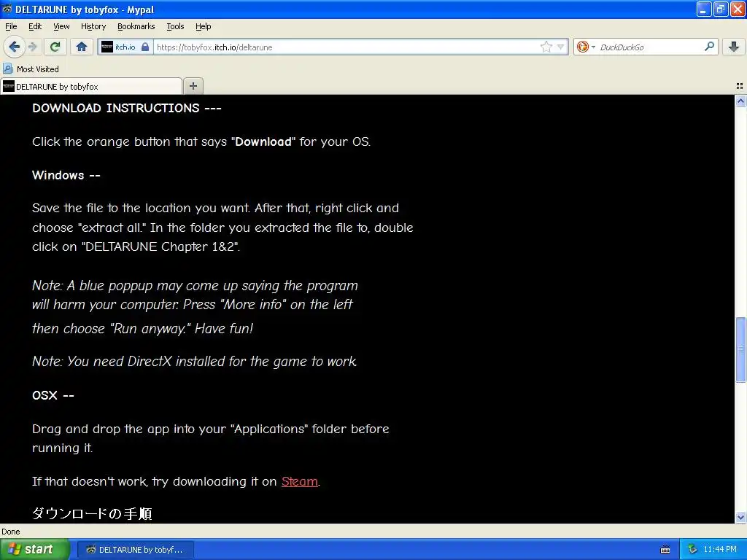This screenshot has width=747, height=560.
Task: Click the Most Visited bookmarks folder
Action: point(31,69)
